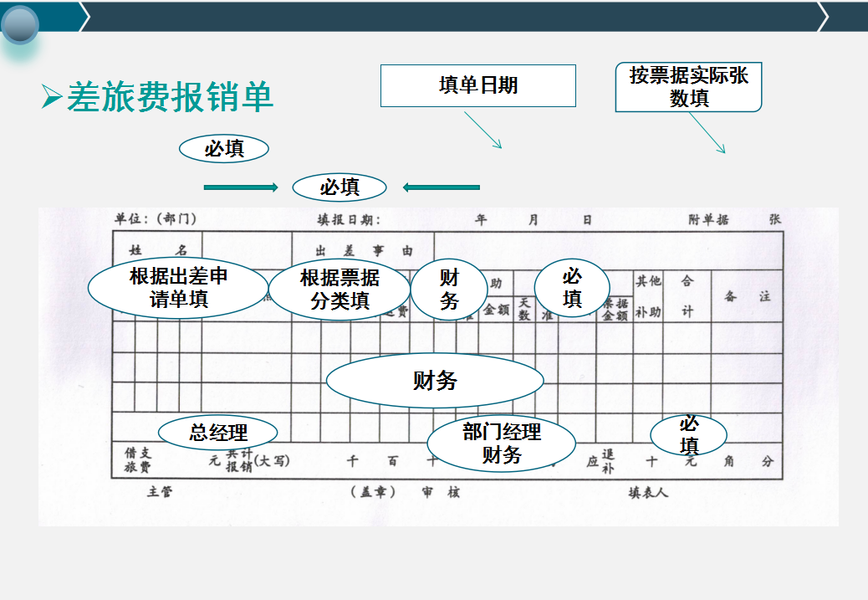Toggle the 必填 oval between the two arrows
The height and width of the screenshot is (600, 868).
[339, 187]
